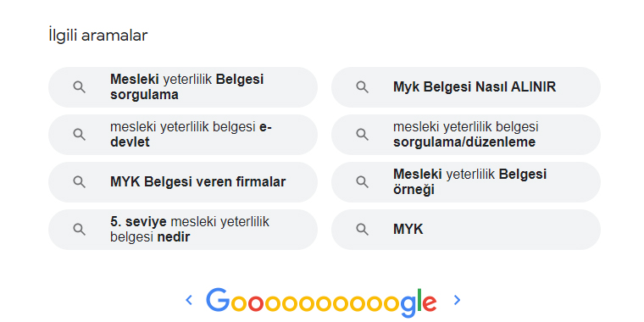
Task: Click first yellow 'o' after the blue G
Action: [239, 303]
